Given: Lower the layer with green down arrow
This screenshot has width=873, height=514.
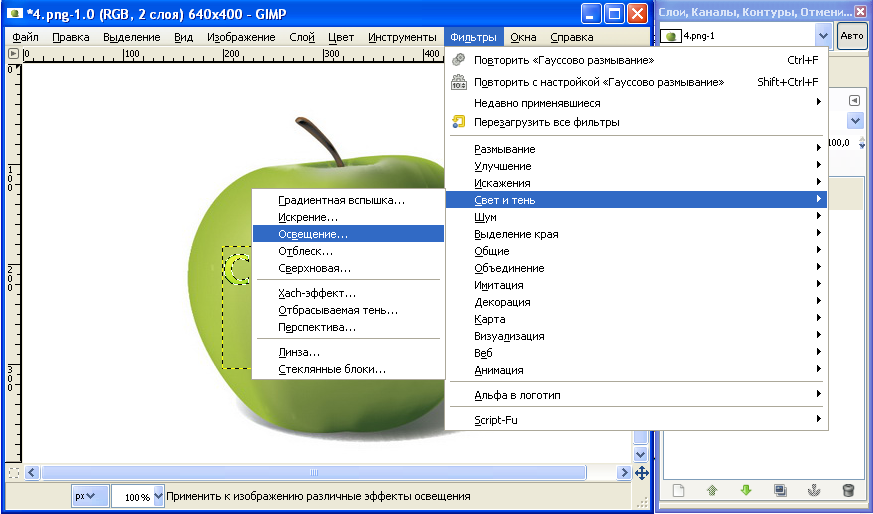Looking at the screenshot, I should pyautogui.click(x=745, y=490).
